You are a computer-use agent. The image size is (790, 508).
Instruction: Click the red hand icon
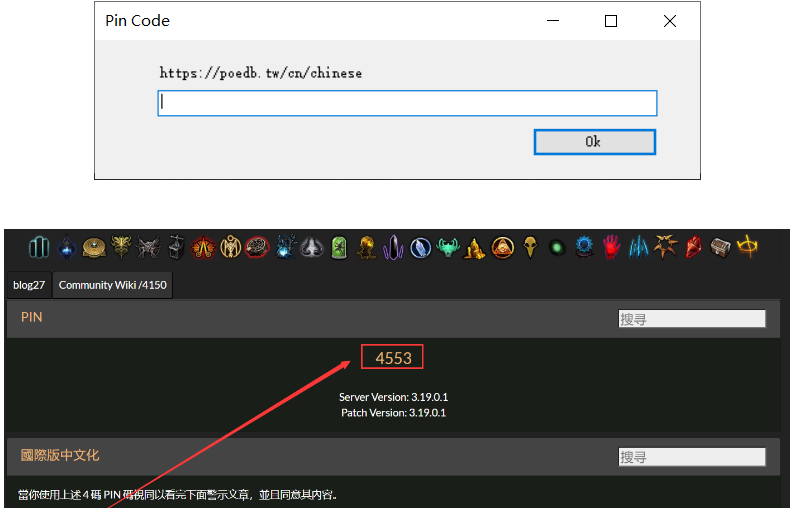point(611,247)
